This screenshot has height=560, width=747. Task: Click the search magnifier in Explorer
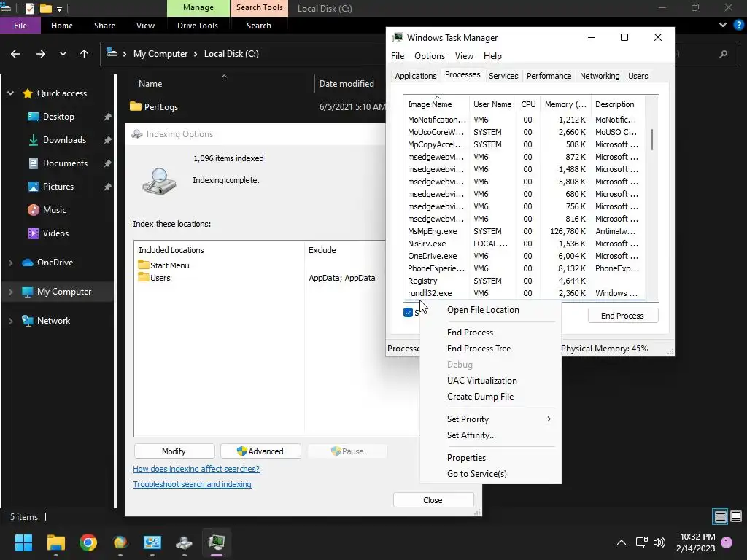pos(723,54)
